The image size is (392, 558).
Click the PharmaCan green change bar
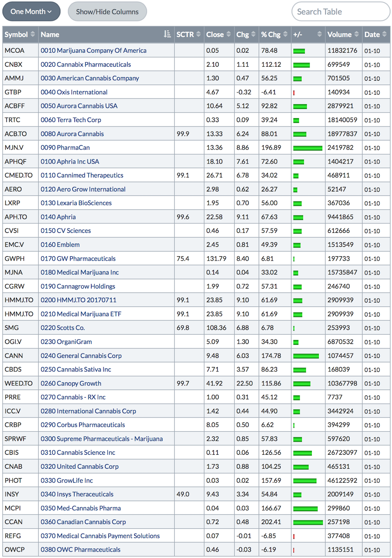(308, 148)
